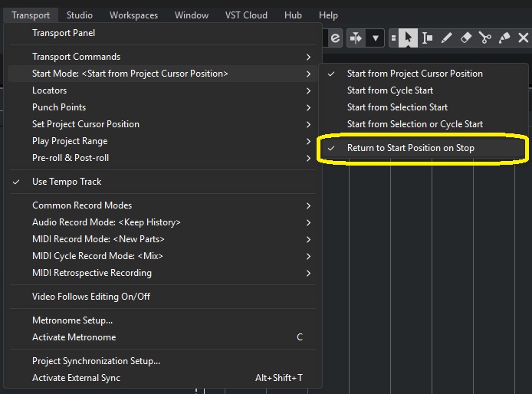Expand the Start Mode submenu

[163, 74]
